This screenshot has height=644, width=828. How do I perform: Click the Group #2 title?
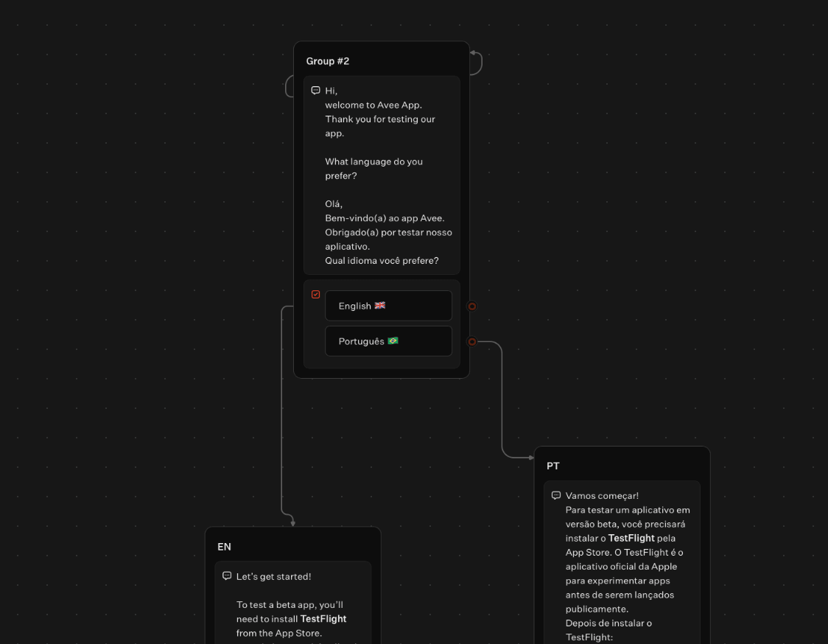pos(327,61)
